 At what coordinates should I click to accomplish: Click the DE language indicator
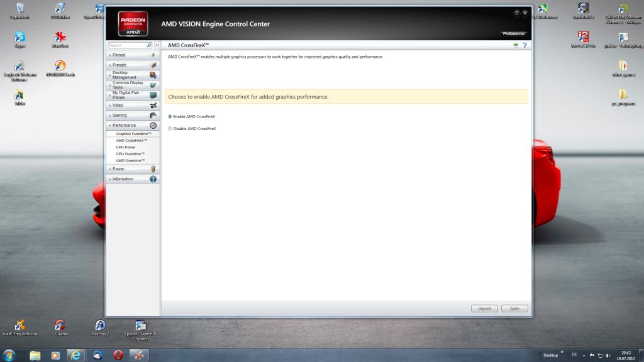pos(574,355)
